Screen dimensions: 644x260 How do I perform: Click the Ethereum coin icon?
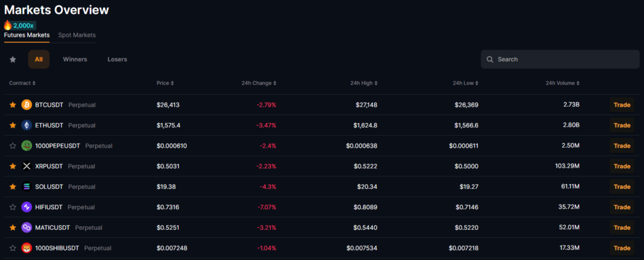point(26,125)
